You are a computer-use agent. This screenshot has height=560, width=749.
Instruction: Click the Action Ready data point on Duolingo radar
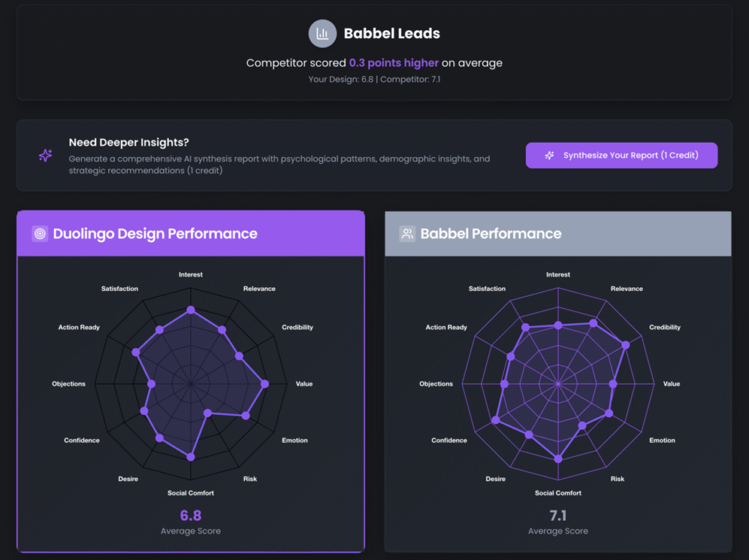click(135, 352)
